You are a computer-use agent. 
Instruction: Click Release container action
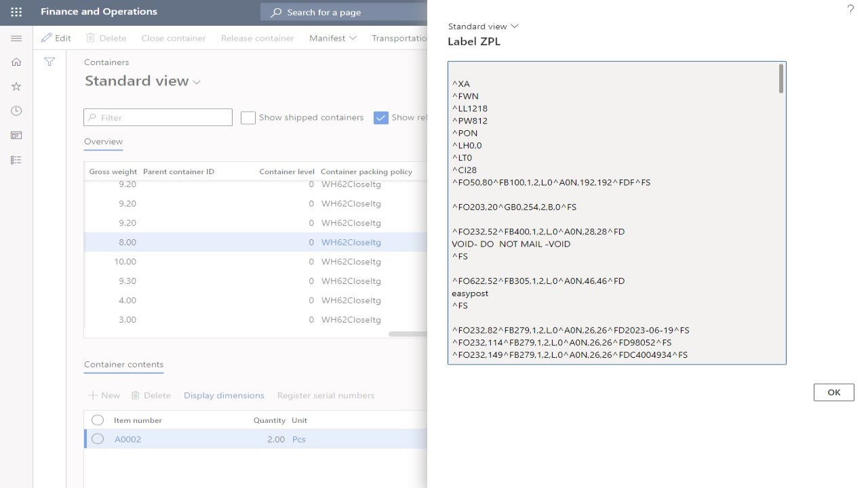pos(258,38)
